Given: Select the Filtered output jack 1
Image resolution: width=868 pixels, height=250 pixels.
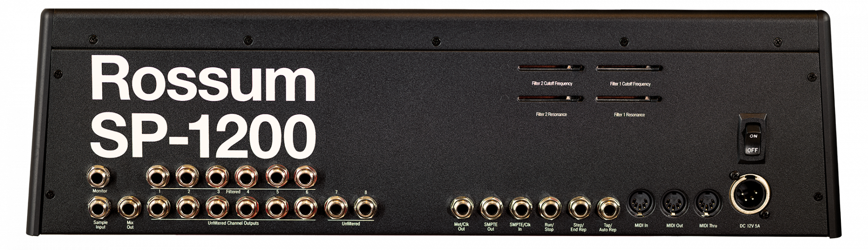Looking at the screenshot, I should click(x=158, y=176).
